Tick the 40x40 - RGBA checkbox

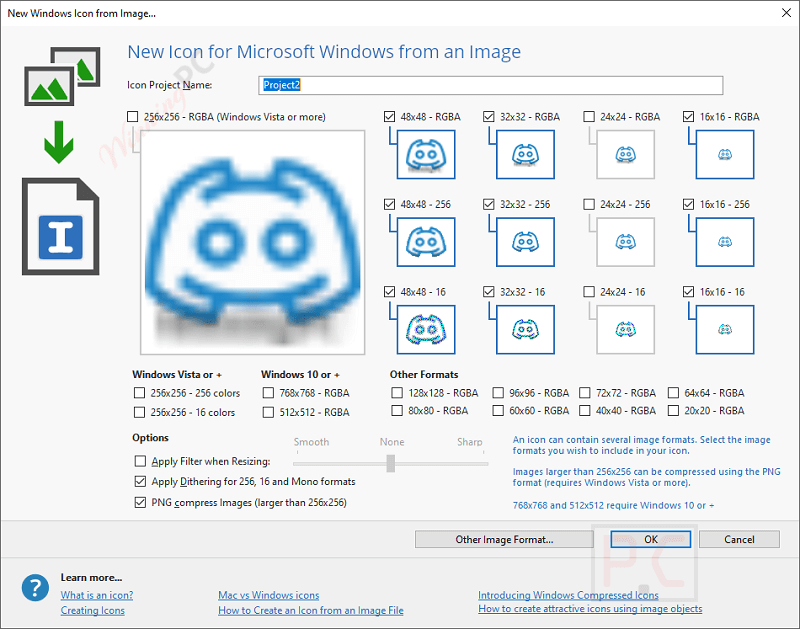point(585,411)
